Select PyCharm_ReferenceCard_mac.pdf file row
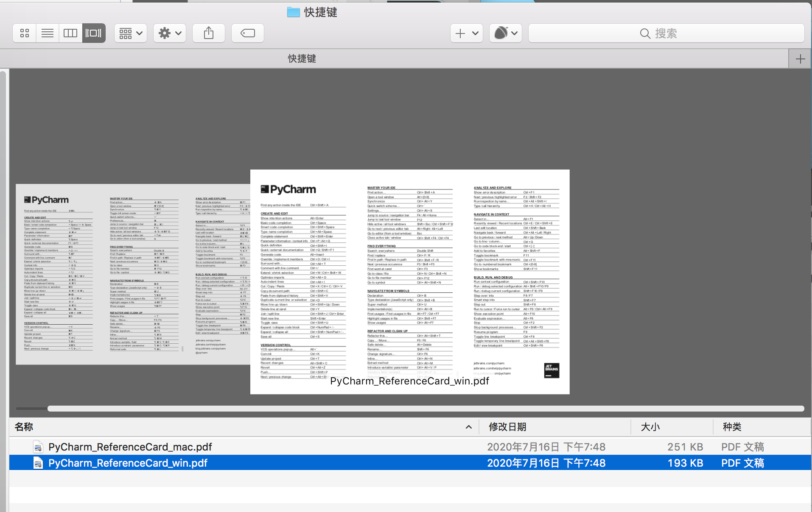This screenshot has height=512, width=812. (410, 447)
